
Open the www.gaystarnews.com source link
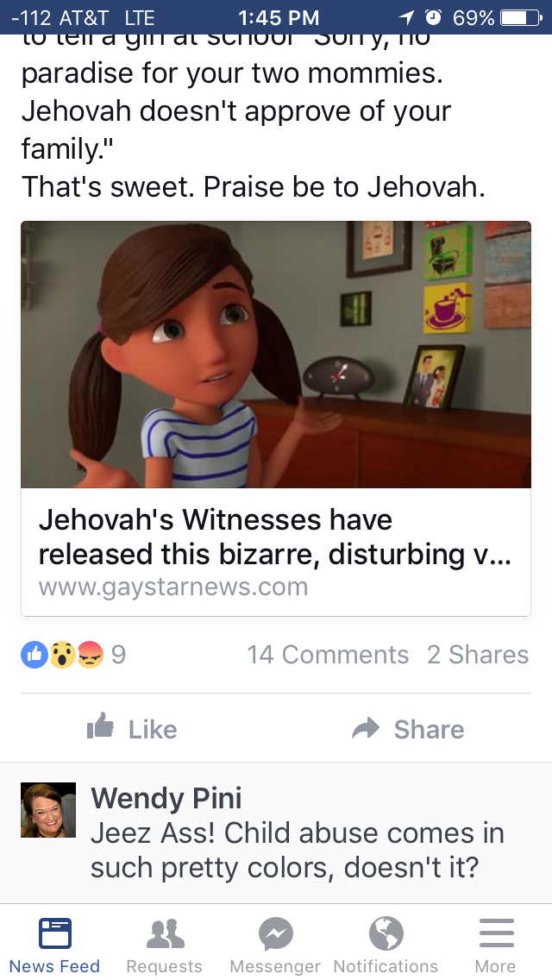pyautogui.click(x=173, y=587)
